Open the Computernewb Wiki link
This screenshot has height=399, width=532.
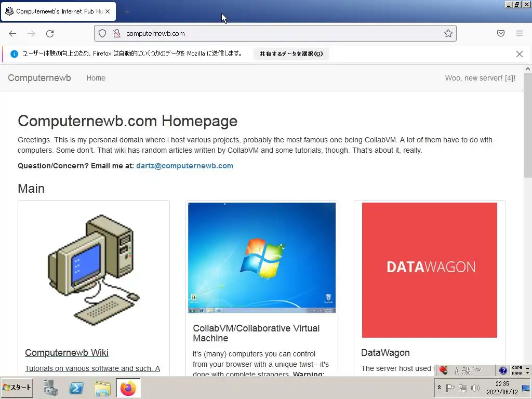pos(67,353)
